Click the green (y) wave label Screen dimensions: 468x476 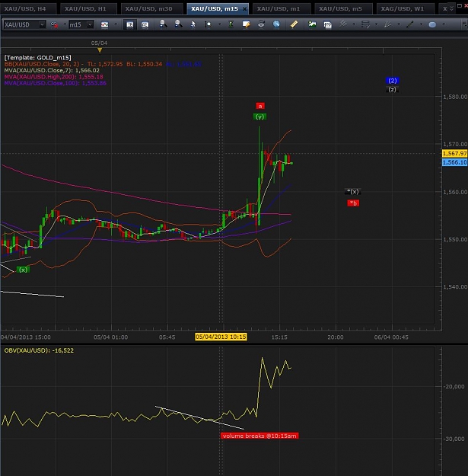[x=259, y=117]
